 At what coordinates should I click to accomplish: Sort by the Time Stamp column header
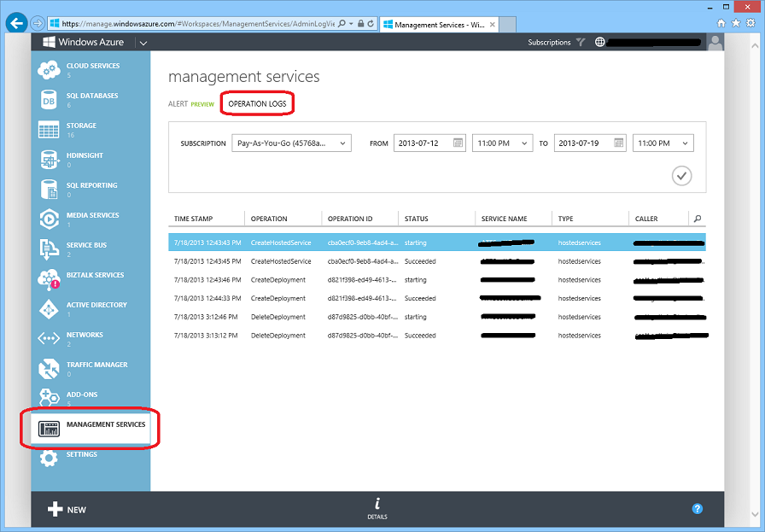click(x=194, y=219)
